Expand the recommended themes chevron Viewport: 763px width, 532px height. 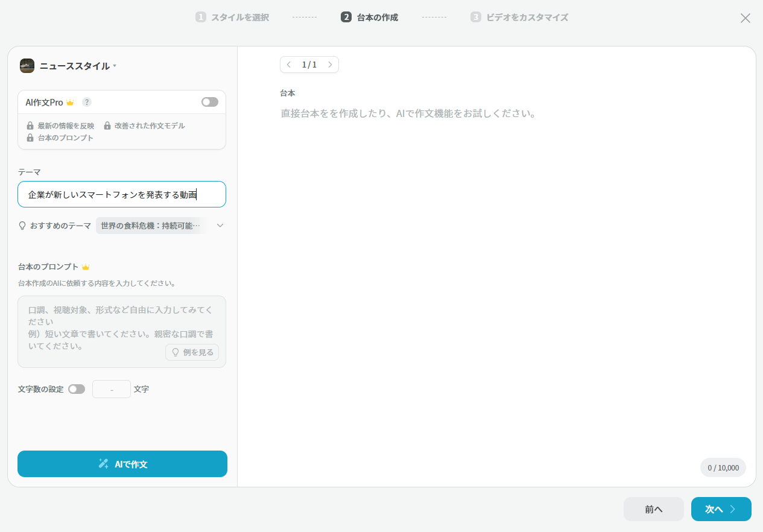[220, 226]
